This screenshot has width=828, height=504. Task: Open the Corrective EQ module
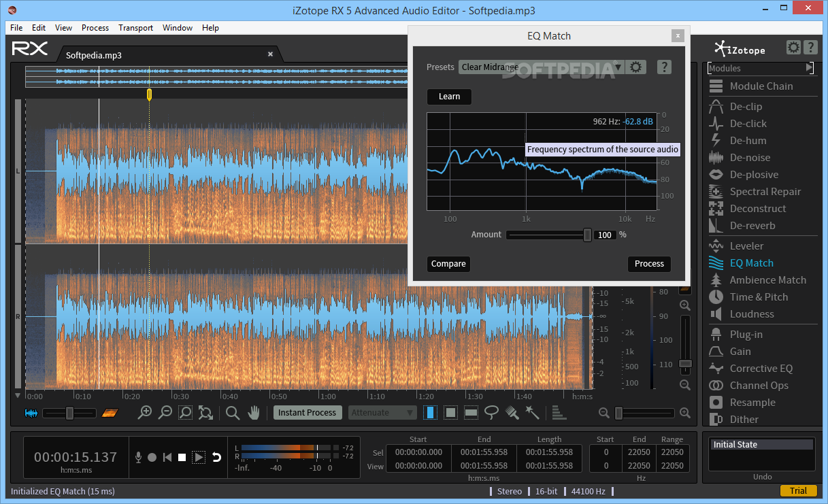(x=762, y=368)
